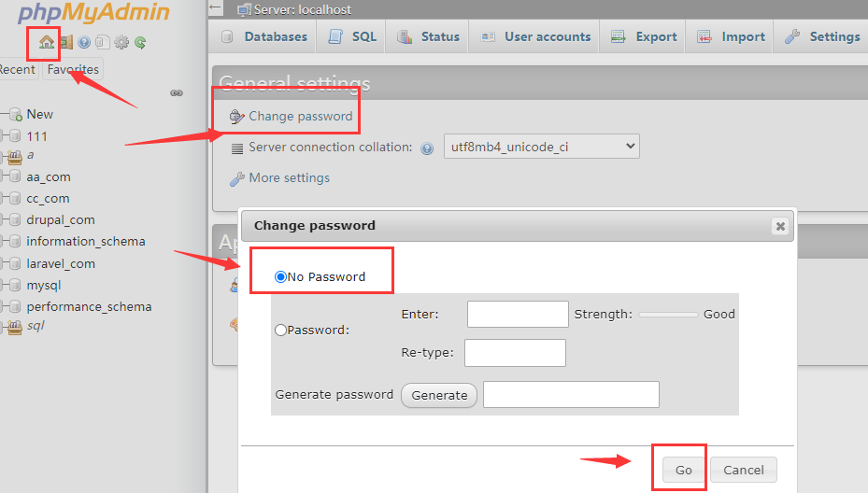Reload navigation panel with green refresh icon
The width and height of the screenshot is (868, 493).
(x=139, y=42)
